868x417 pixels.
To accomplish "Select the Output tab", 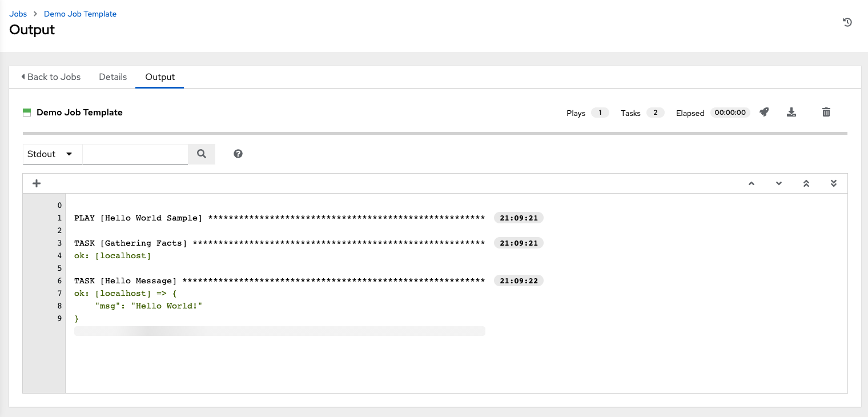I will [160, 77].
